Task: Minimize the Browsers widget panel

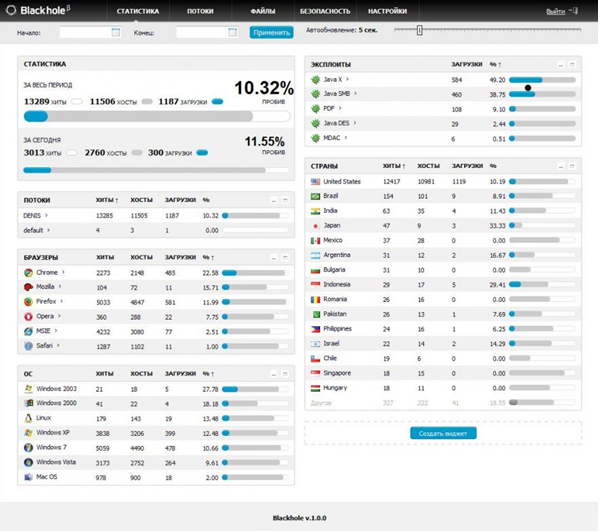Action: (274, 258)
